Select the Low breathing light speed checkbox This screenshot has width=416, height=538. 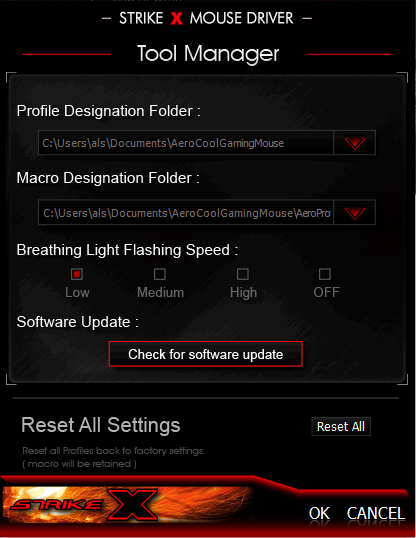tap(77, 274)
